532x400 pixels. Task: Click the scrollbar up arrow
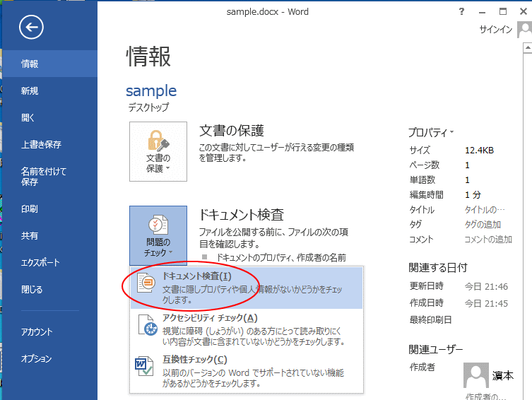tap(528, 48)
